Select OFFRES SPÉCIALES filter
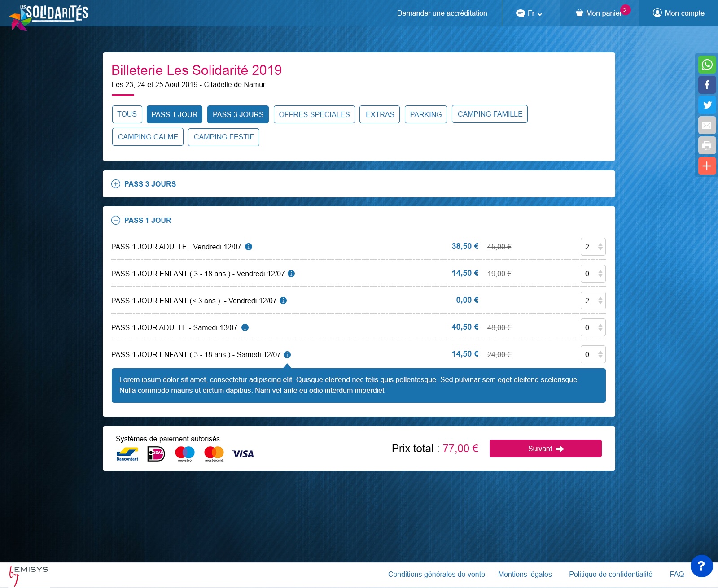 tap(314, 114)
